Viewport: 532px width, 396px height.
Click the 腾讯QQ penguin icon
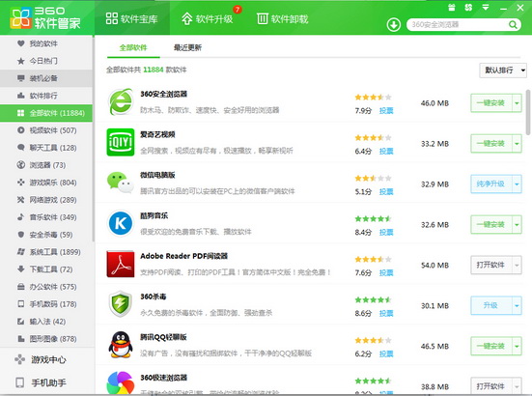(121, 345)
